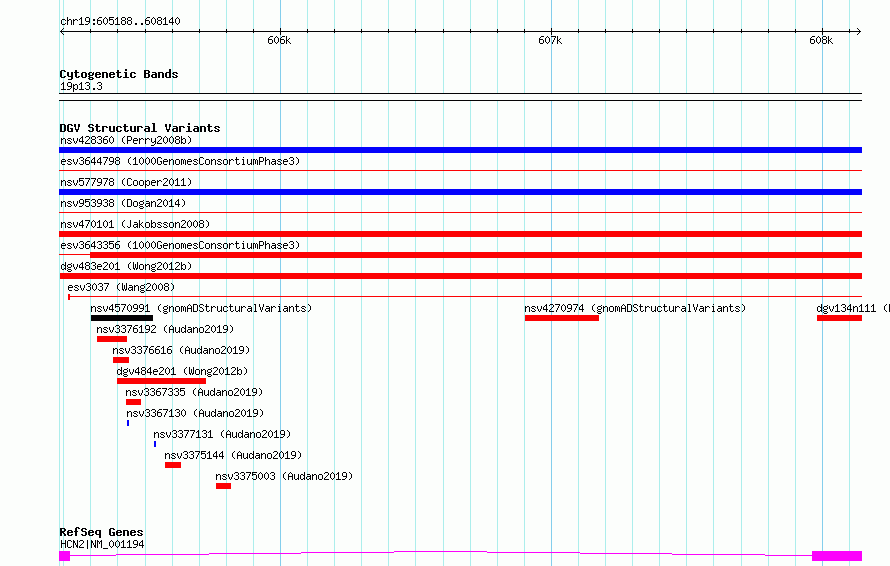890x566 pixels.
Task: Select the small blue nsv3367130 marker
Action: point(128,423)
